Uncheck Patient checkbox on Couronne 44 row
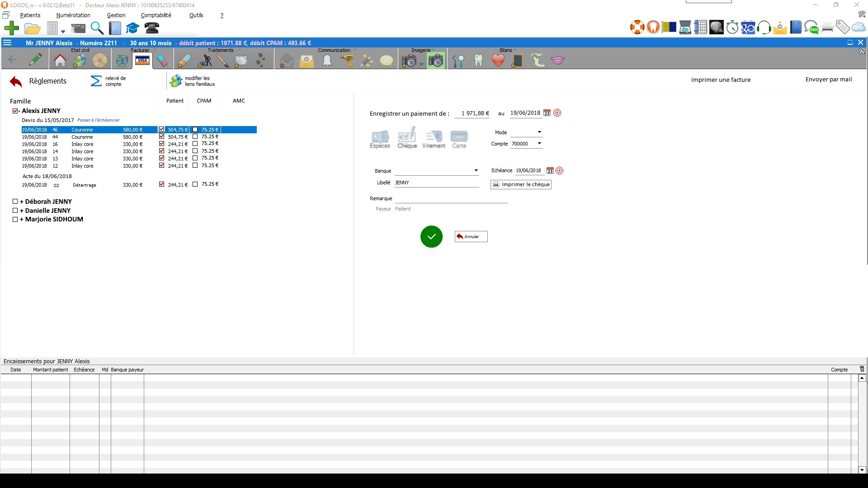Screen dimensions: 868x488 click(162, 136)
